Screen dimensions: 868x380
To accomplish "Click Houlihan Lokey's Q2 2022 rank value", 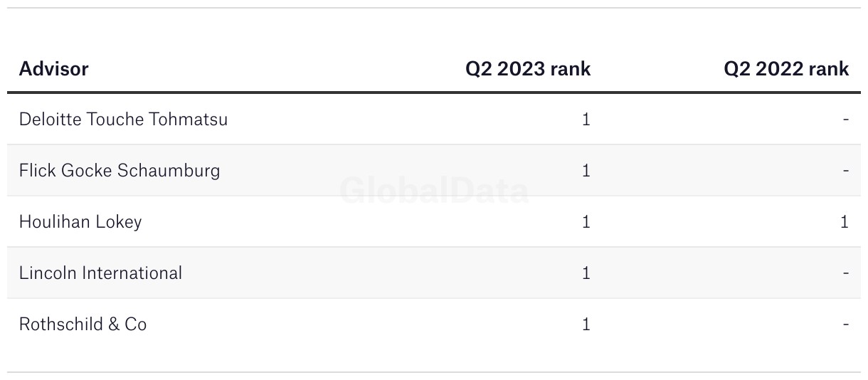I will point(844,222).
